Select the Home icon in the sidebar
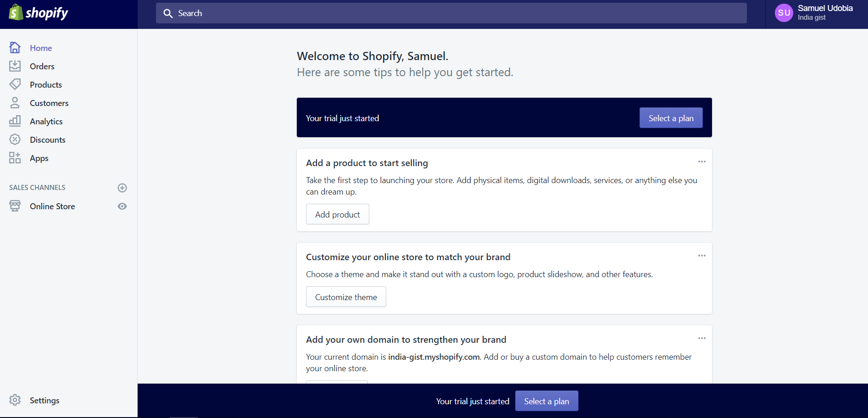The width and height of the screenshot is (868, 418). (x=15, y=47)
